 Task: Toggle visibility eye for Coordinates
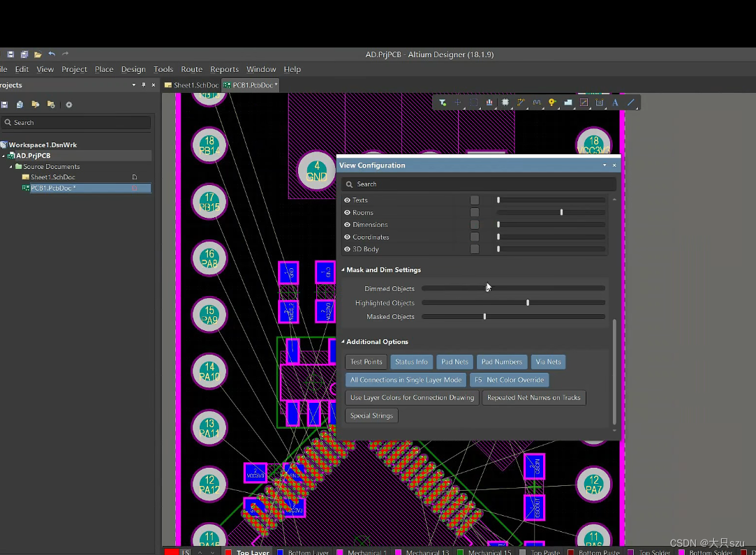tap(347, 237)
